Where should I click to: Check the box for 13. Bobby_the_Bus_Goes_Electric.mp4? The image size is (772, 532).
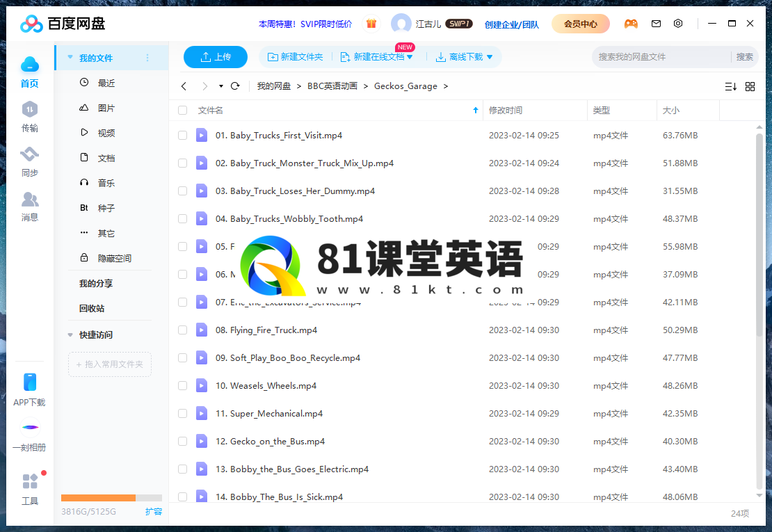(x=183, y=469)
